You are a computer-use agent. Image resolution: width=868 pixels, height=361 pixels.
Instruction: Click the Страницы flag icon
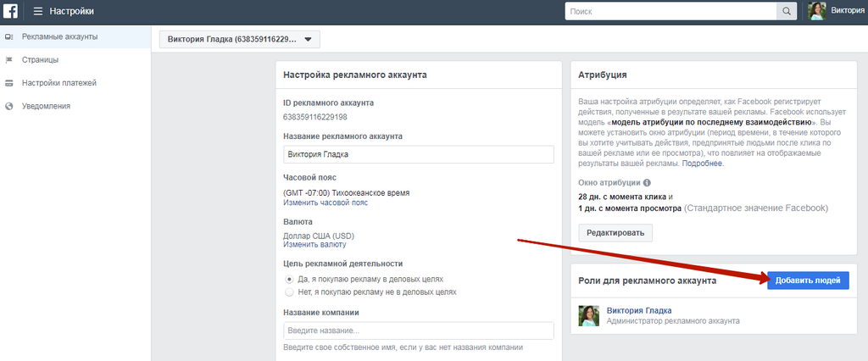click(x=8, y=60)
